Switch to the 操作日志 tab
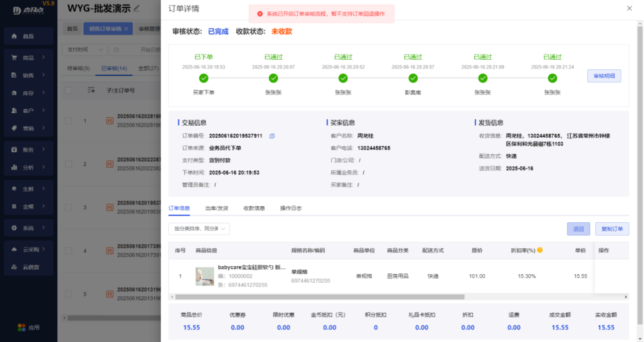 click(291, 208)
